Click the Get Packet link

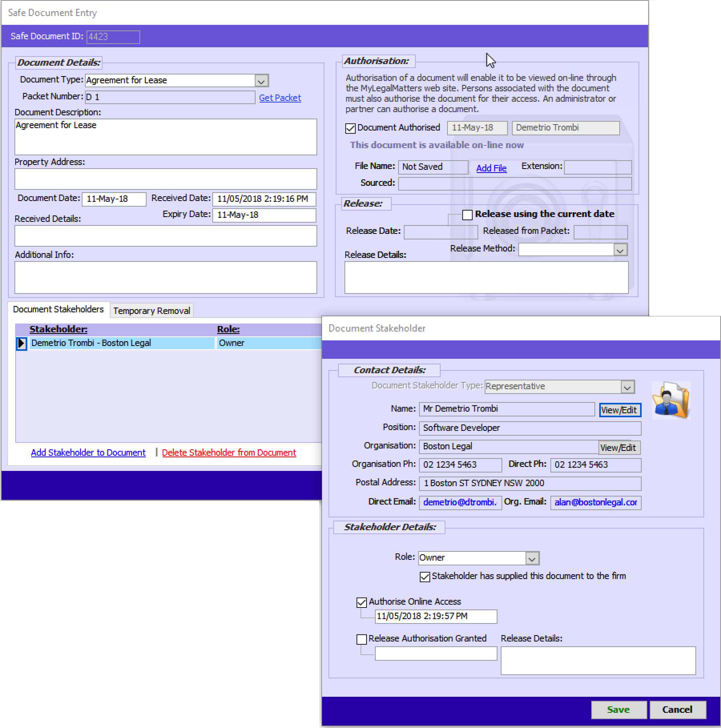(280, 98)
